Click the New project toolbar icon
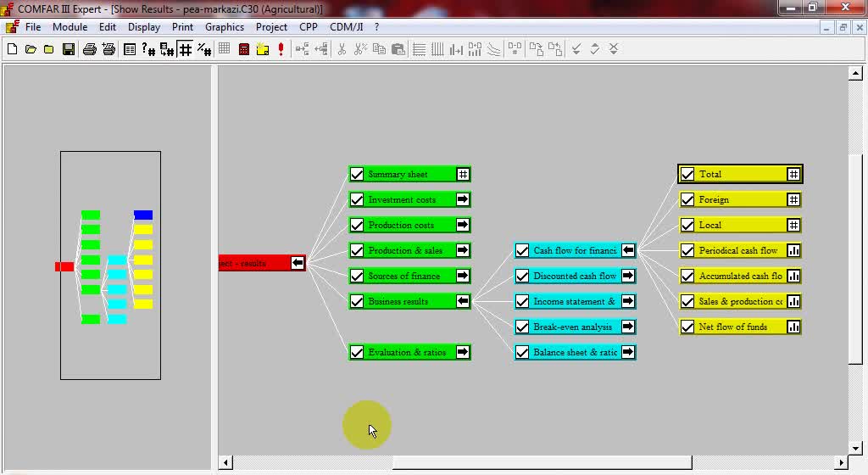 point(12,49)
